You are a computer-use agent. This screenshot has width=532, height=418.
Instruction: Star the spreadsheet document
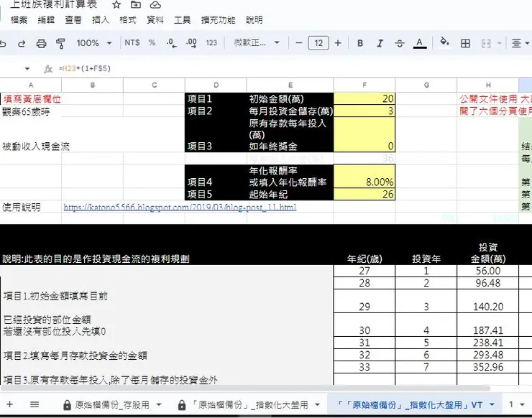(x=116, y=5)
